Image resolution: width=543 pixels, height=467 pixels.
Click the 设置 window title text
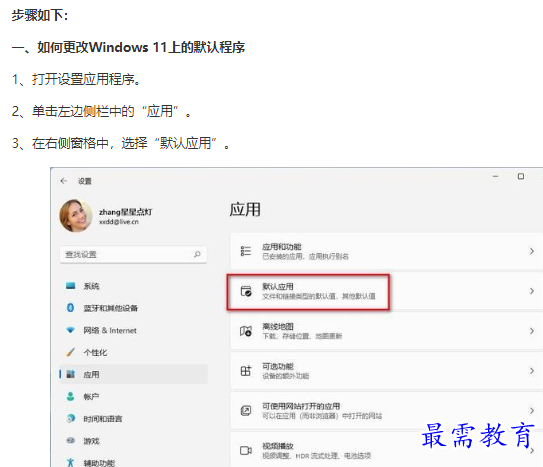pos(85,181)
